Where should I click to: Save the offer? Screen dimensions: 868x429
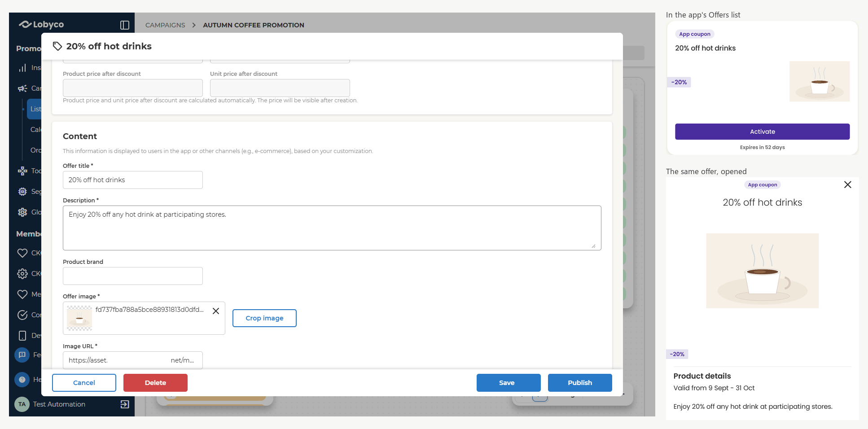point(509,383)
